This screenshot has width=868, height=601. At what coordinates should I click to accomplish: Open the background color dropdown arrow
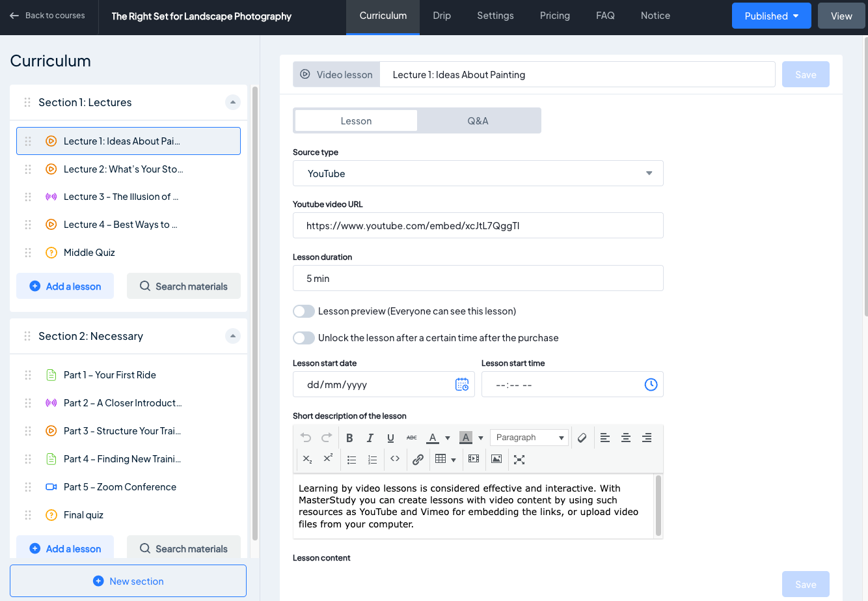(x=481, y=438)
